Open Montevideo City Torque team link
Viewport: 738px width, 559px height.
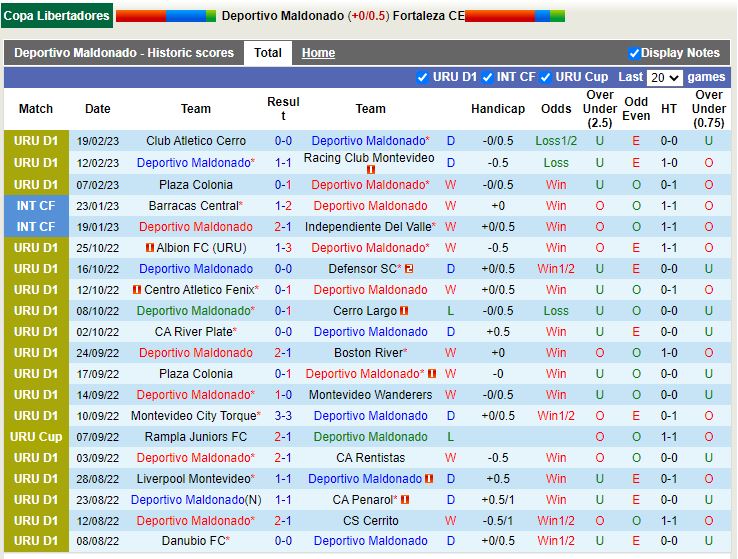click(x=193, y=416)
